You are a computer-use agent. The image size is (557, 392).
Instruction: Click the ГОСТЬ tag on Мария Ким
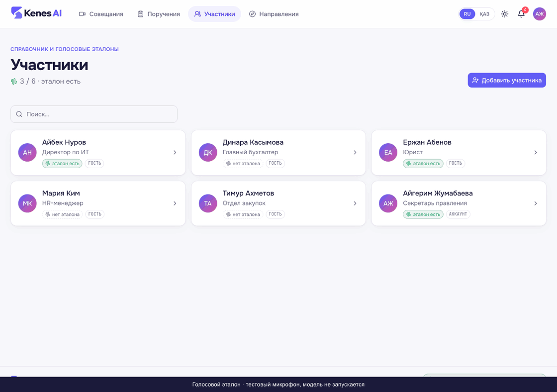tap(95, 214)
